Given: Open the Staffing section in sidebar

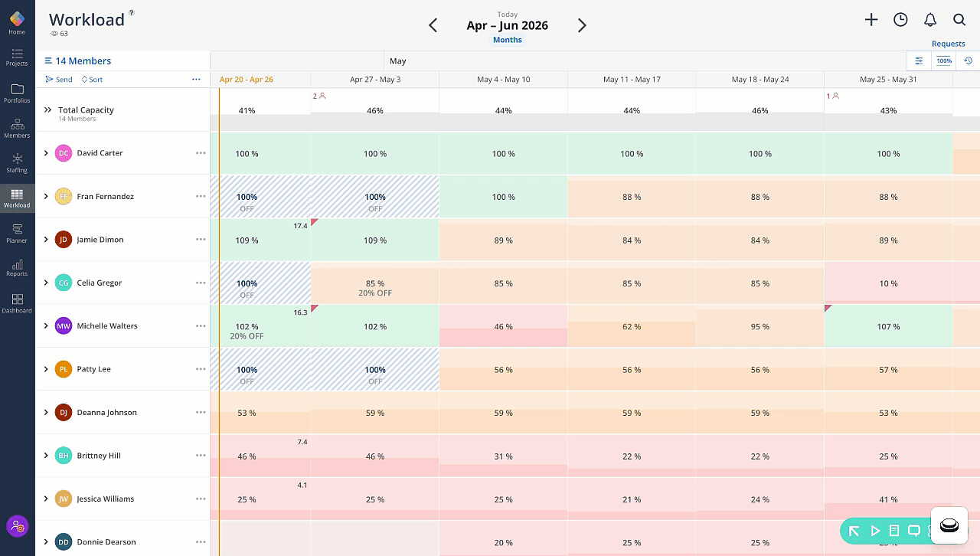Looking at the screenshot, I should click(17, 162).
